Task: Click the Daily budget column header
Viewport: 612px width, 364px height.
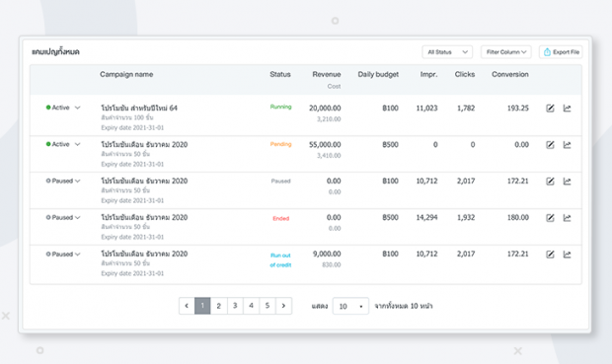Action: tap(378, 74)
